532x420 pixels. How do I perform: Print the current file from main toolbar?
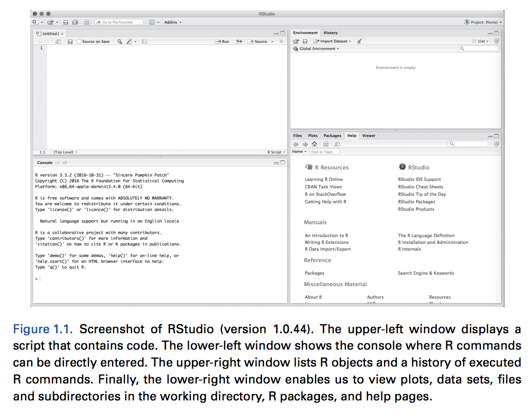tap(87, 22)
